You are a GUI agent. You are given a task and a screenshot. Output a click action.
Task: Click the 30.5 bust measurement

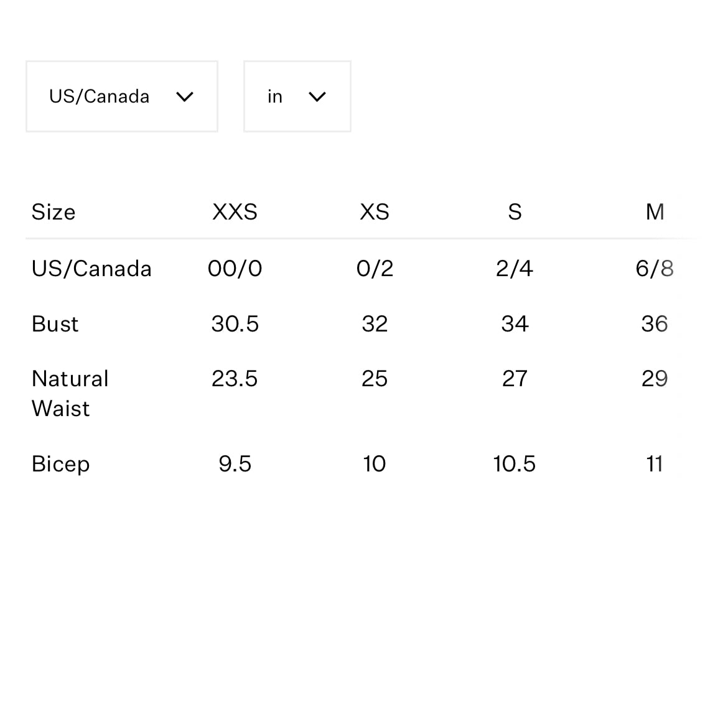235,324
